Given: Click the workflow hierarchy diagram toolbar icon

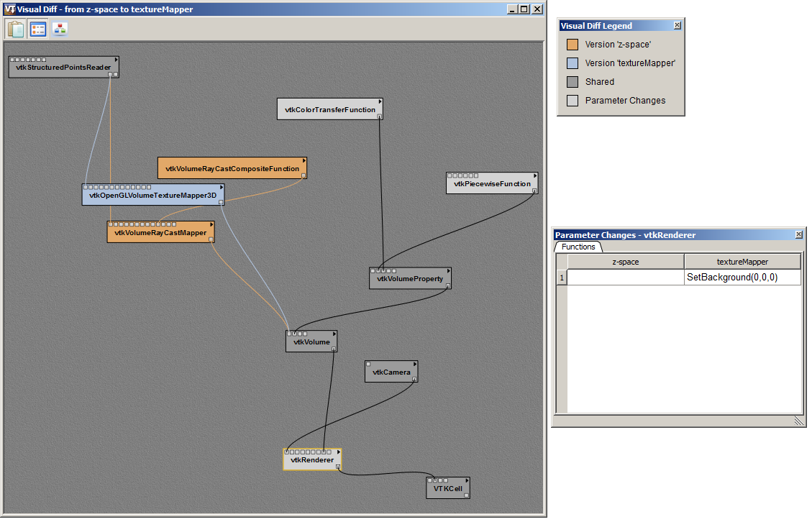Looking at the screenshot, I should point(60,29).
